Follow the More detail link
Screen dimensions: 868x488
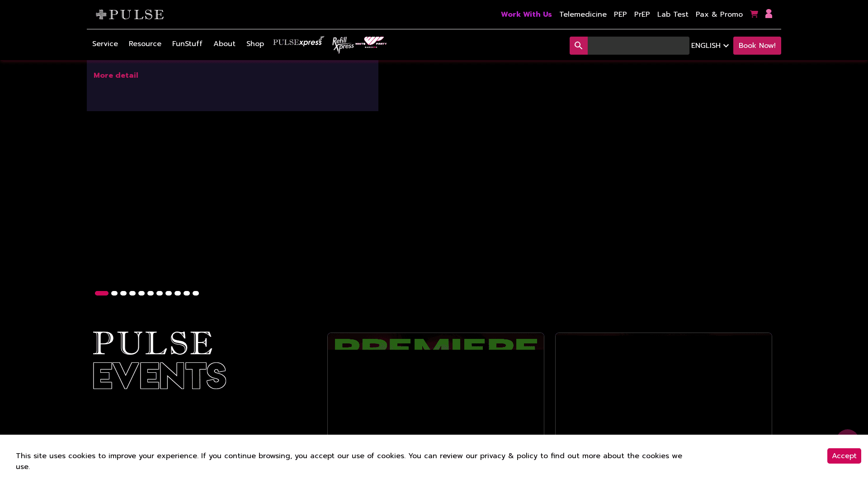116,75
